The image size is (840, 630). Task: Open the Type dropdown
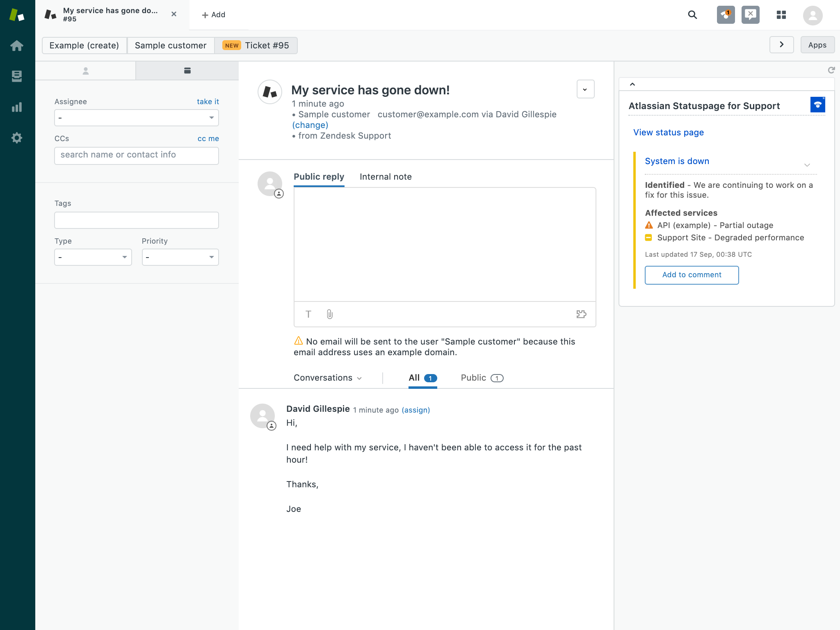point(93,257)
